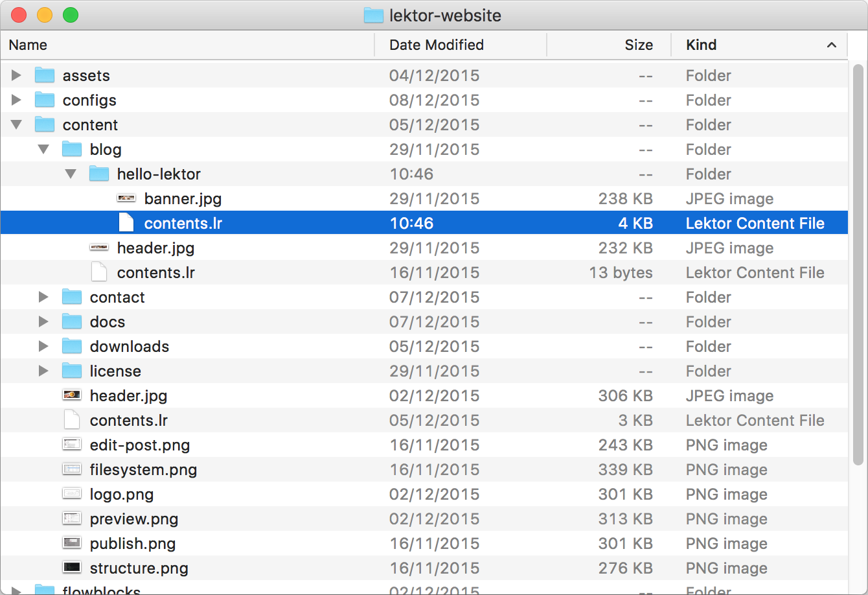The image size is (868, 595).
Task: Click the downloads folder icon
Action: [72, 346]
